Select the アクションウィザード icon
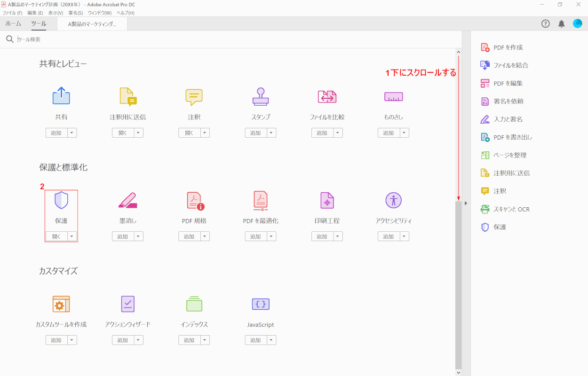Screen dimensions: 588x376 pos(127,304)
